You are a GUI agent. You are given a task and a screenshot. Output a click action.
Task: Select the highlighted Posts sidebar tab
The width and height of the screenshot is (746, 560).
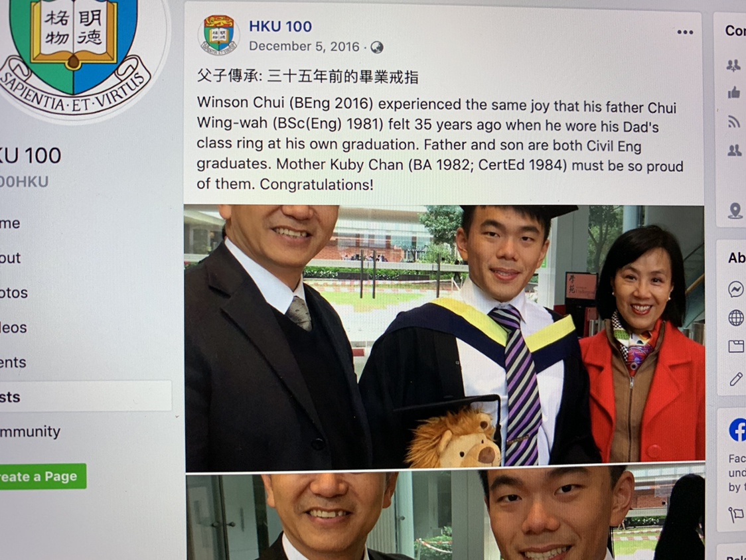pos(86,396)
